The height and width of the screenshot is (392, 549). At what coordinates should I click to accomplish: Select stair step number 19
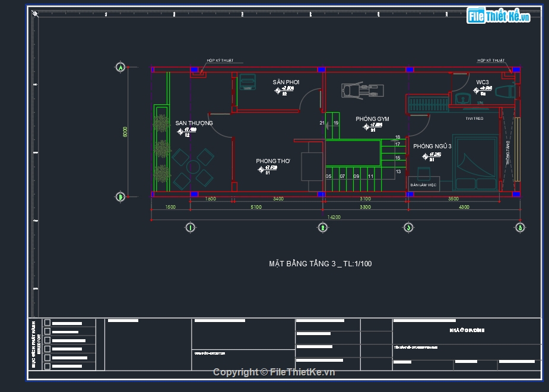336,123
